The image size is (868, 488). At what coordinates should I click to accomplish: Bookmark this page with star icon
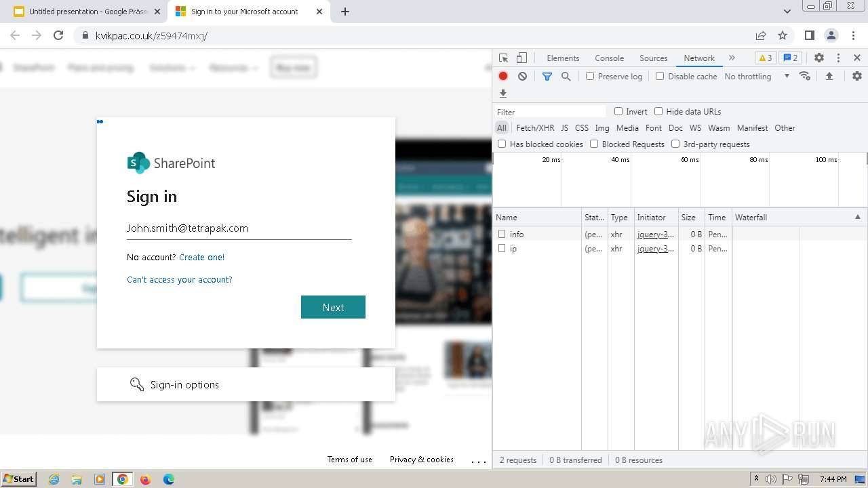coord(783,35)
